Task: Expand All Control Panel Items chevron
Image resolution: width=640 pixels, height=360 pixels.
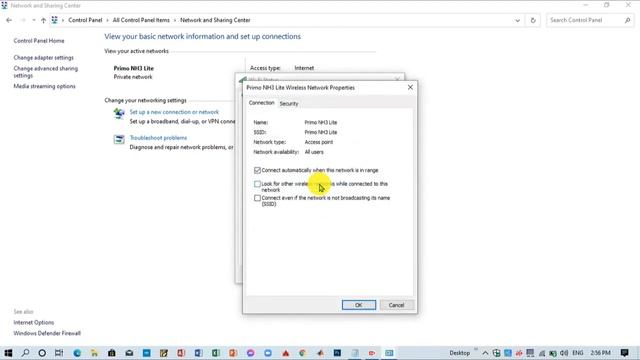Action: (x=175, y=20)
